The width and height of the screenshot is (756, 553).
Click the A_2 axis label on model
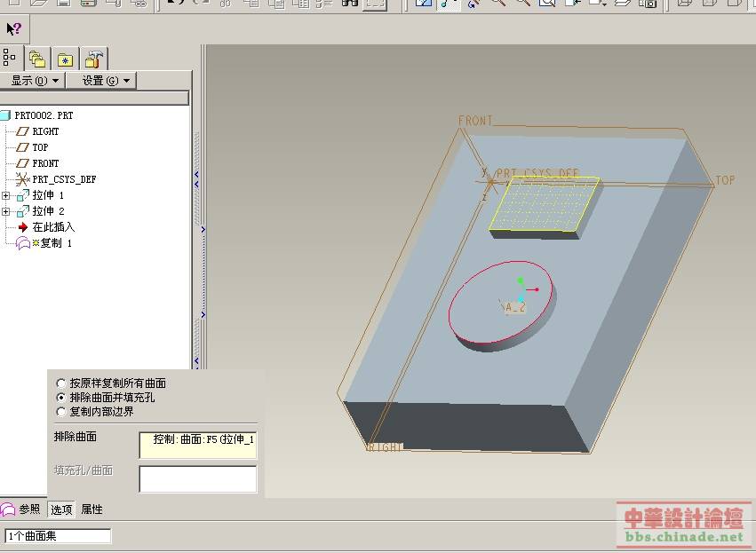pyautogui.click(x=513, y=307)
